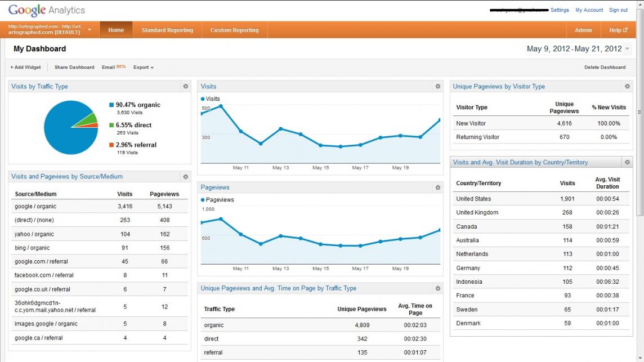
Task: Open the Visits widget title link
Action: coord(208,86)
